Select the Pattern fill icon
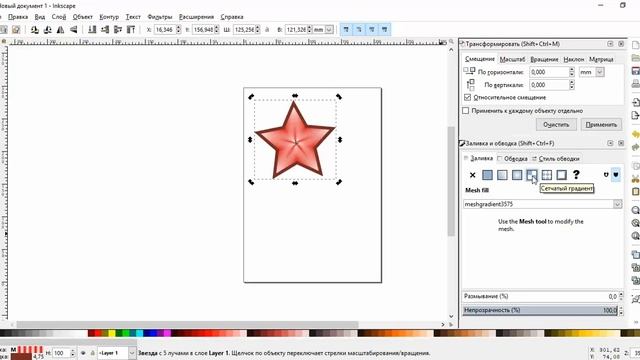 point(547,175)
